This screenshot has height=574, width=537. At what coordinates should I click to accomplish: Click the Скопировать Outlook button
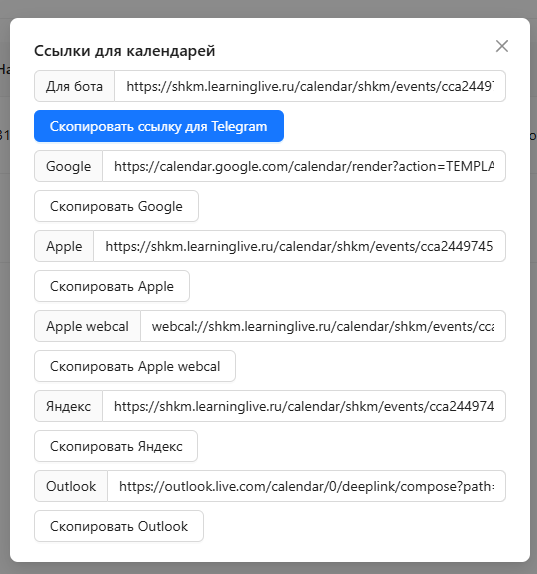pyautogui.click(x=119, y=526)
